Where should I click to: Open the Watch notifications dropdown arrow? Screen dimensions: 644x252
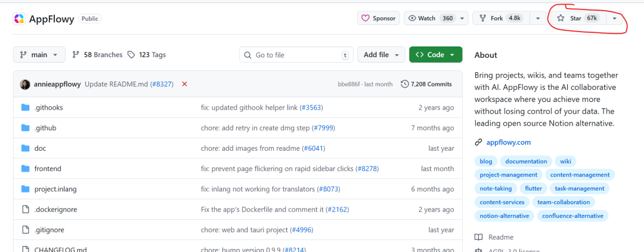tap(462, 18)
